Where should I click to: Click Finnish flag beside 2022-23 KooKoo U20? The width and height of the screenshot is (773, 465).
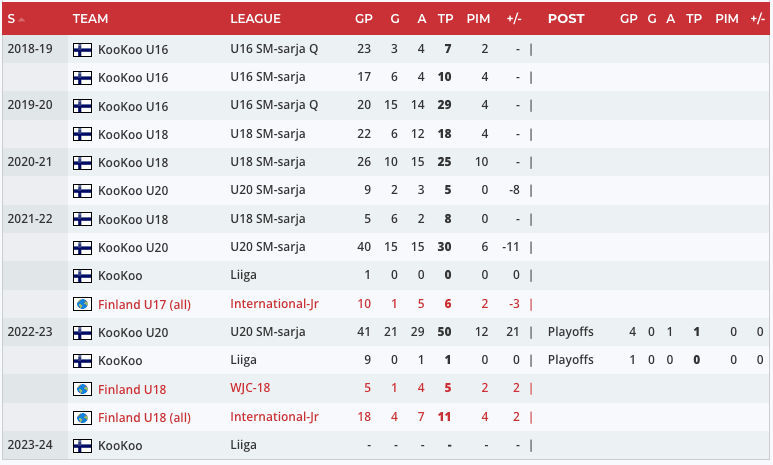[82, 332]
